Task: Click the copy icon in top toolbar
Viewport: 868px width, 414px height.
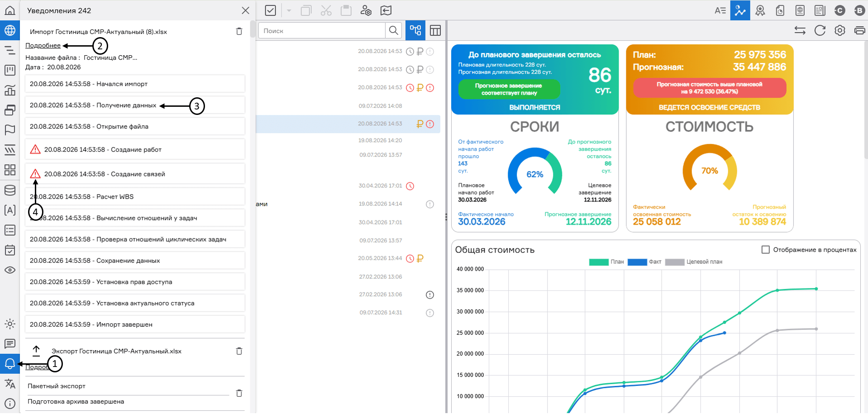Action: click(x=306, y=10)
